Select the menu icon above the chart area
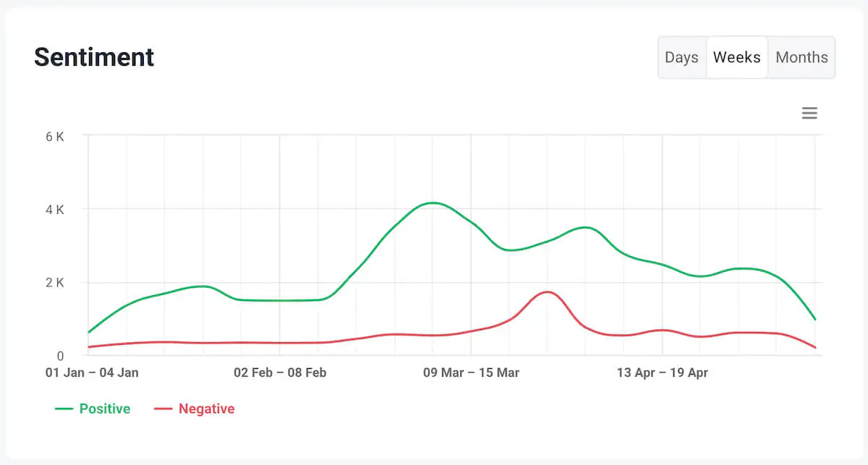The height and width of the screenshot is (465, 868). tap(809, 113)
